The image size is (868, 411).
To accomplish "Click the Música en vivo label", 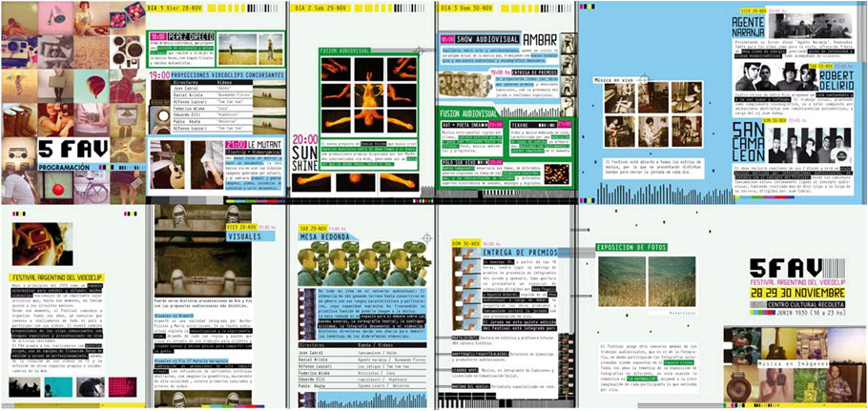I will [x=613, y=81].
